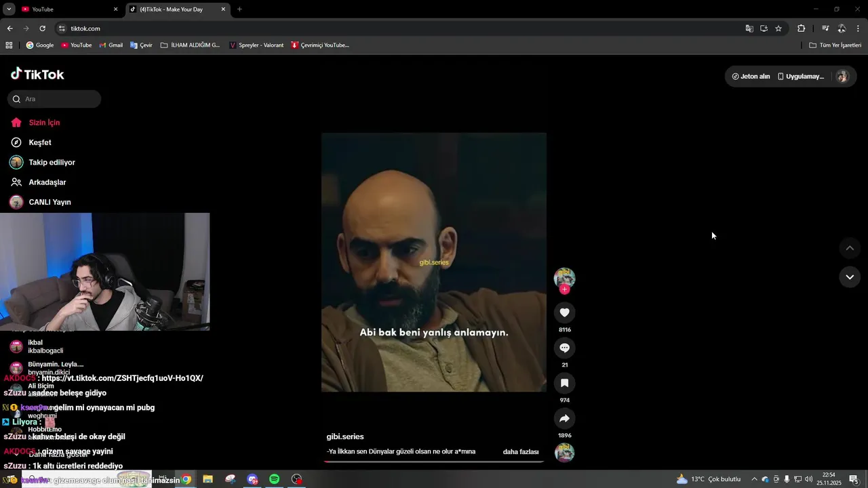Open the Chrome extensions puzzle icon

801,28
